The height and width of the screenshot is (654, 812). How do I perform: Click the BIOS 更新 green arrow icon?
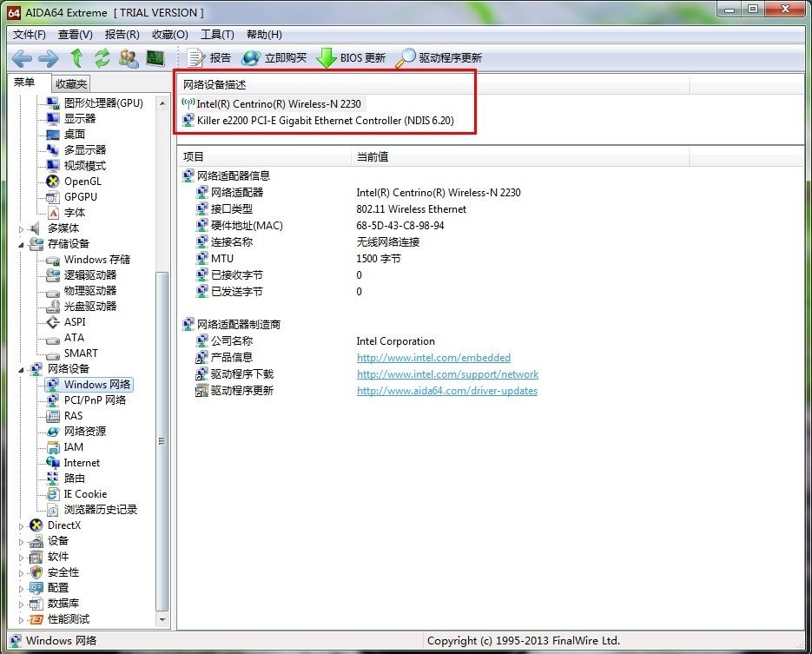327,58
